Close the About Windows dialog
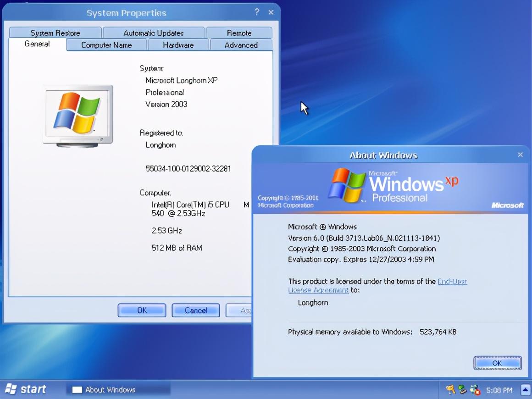This screenshot has width=532, height=399. pos(520,155)
